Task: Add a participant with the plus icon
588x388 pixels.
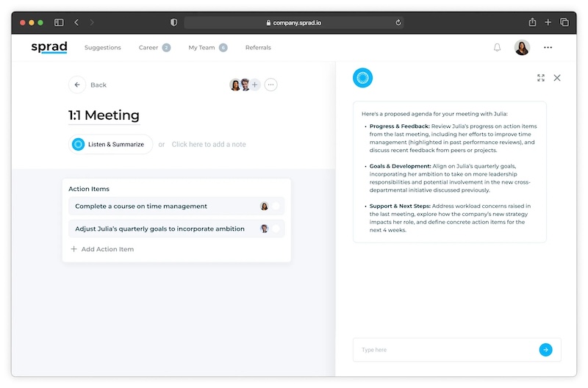Action: (255, 85)
